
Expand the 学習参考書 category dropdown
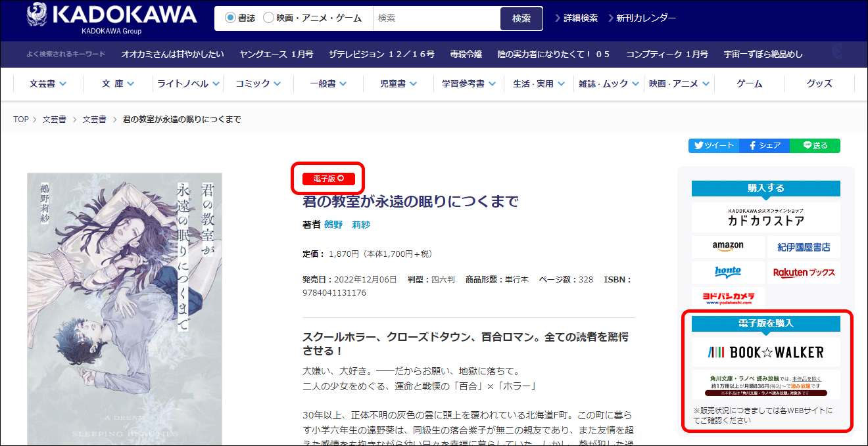click(x=468, y=83)
